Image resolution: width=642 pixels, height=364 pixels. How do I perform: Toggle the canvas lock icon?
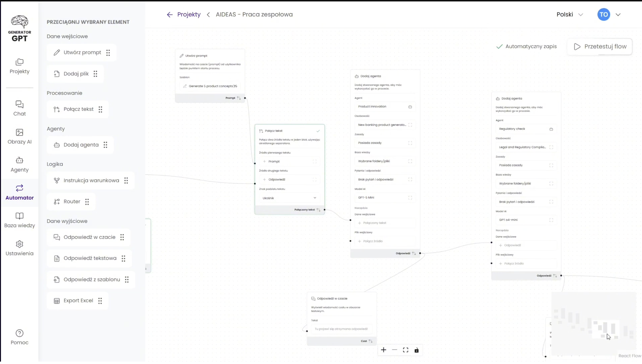point(416,350)
